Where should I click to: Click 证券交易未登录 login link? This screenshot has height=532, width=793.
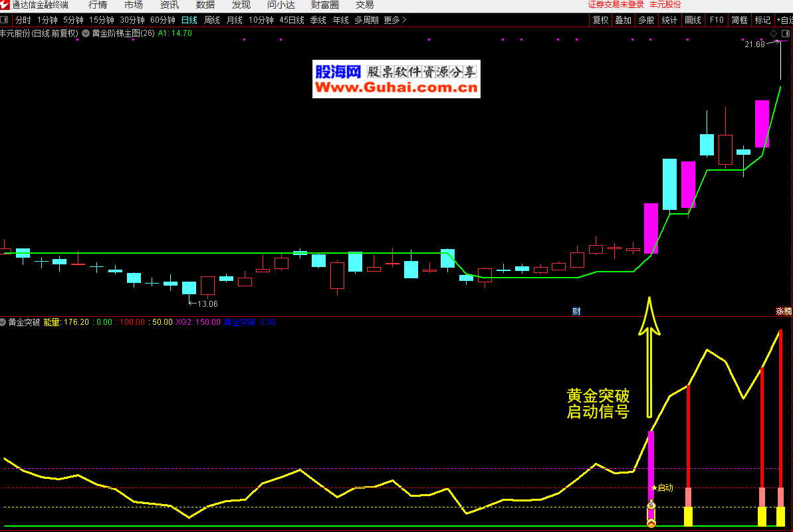pos(616,5)
